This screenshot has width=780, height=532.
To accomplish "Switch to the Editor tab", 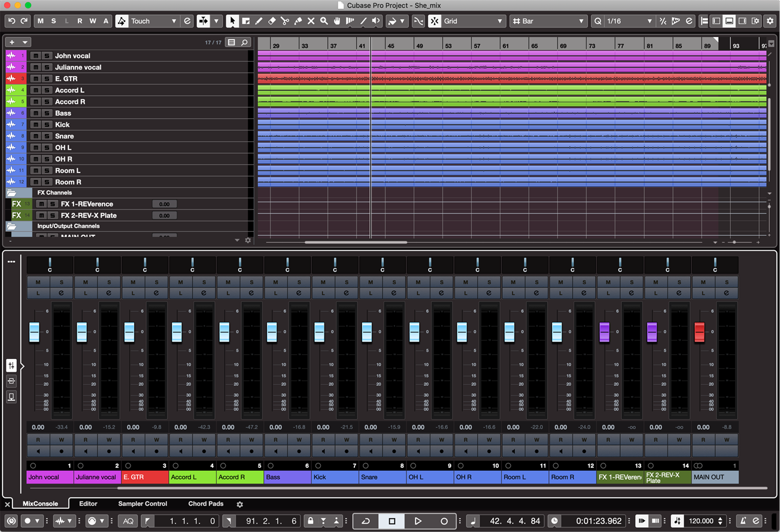I will (88, 504).
